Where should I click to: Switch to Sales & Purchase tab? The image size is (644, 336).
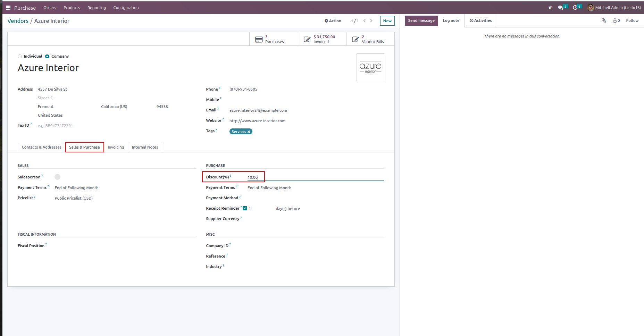pos(84,147)
